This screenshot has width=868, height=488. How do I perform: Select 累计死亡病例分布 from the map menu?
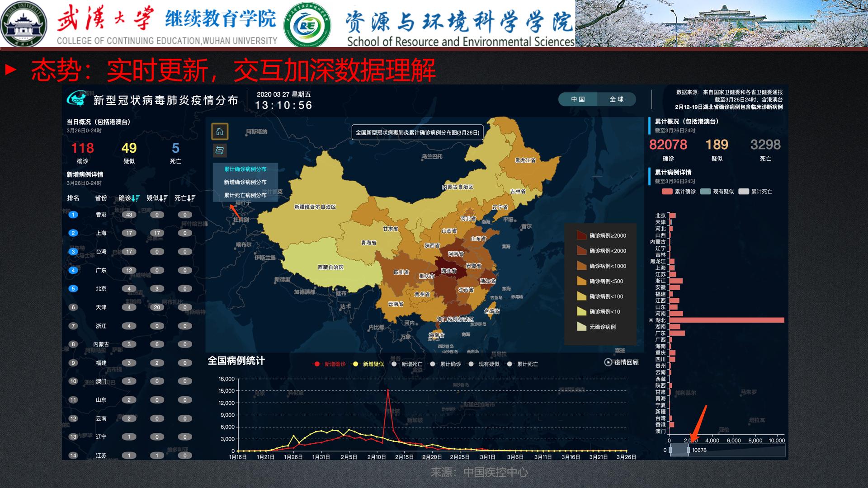(x=245, y=195)
